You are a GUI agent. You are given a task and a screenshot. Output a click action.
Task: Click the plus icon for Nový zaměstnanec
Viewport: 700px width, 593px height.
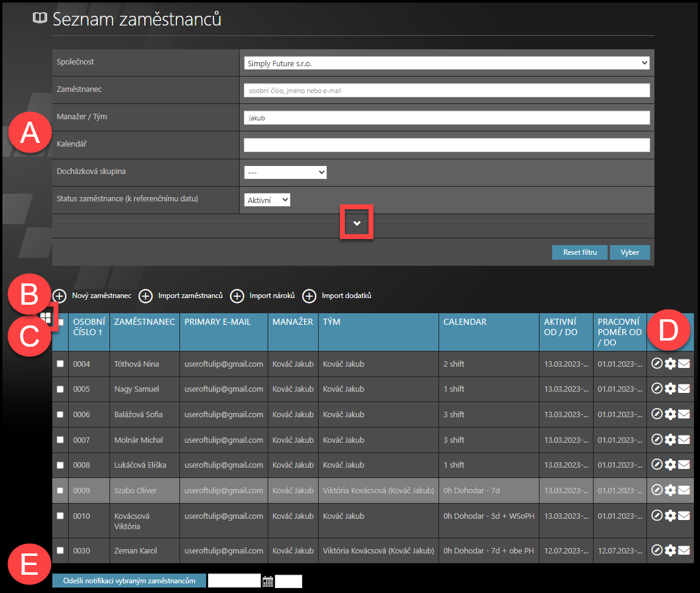point(60,296)
